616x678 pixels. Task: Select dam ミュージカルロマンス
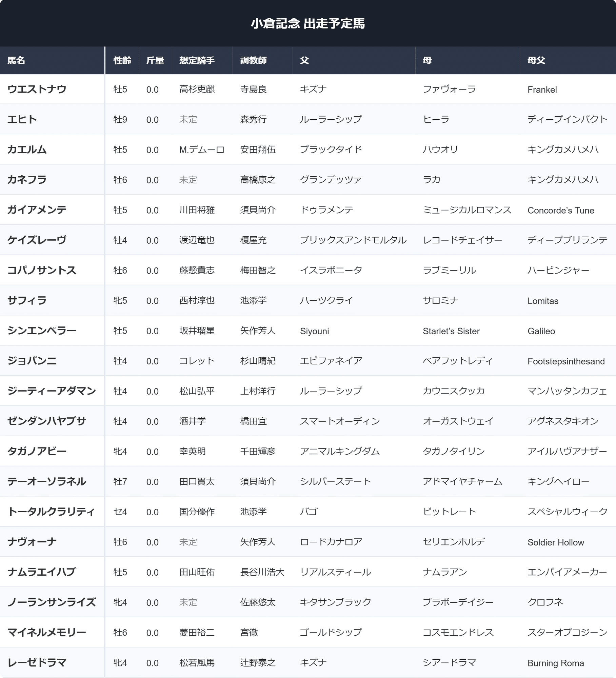point(467,210)
